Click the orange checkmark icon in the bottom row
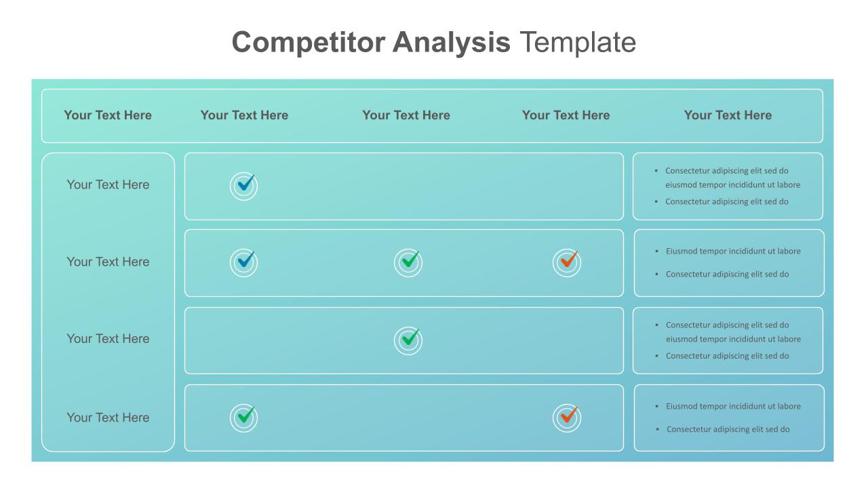The width and height of the screenshot is (868, 488). (567, 418)
